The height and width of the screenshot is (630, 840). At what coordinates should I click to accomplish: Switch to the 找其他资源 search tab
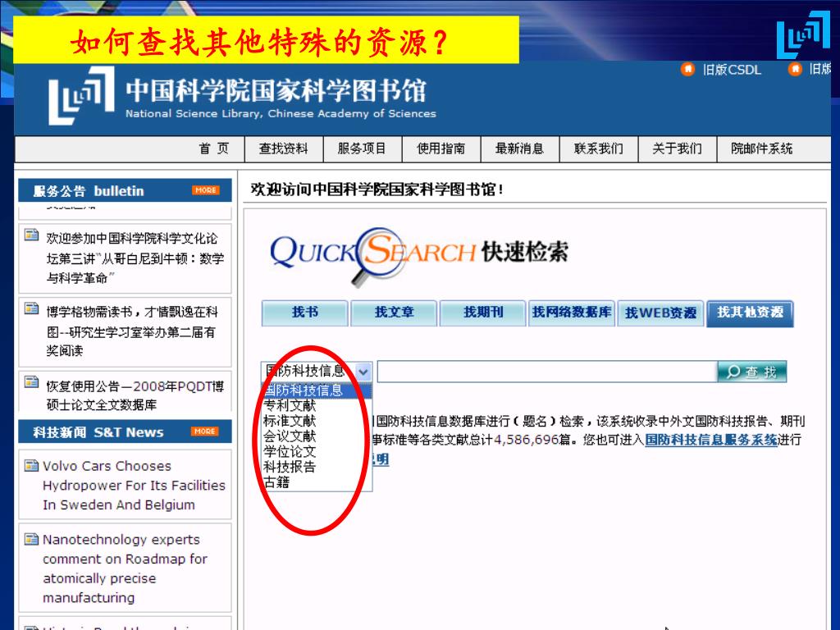tap(750, 313)
